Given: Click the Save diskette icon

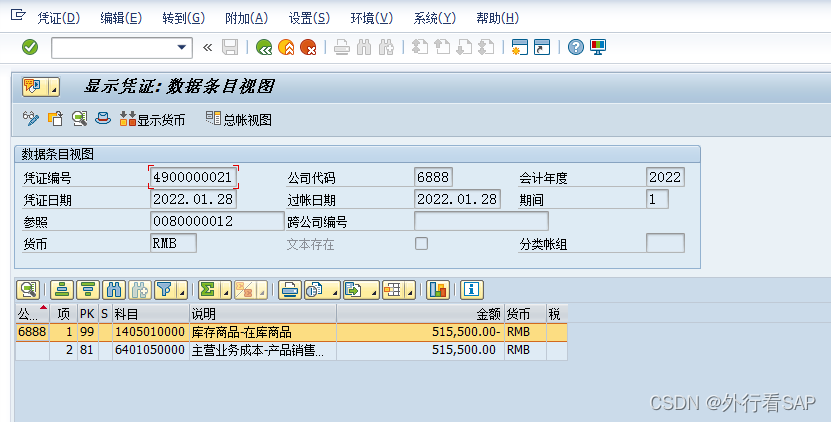Looking at the screenshot, I should pyautogui.click(x=230, y=47).
